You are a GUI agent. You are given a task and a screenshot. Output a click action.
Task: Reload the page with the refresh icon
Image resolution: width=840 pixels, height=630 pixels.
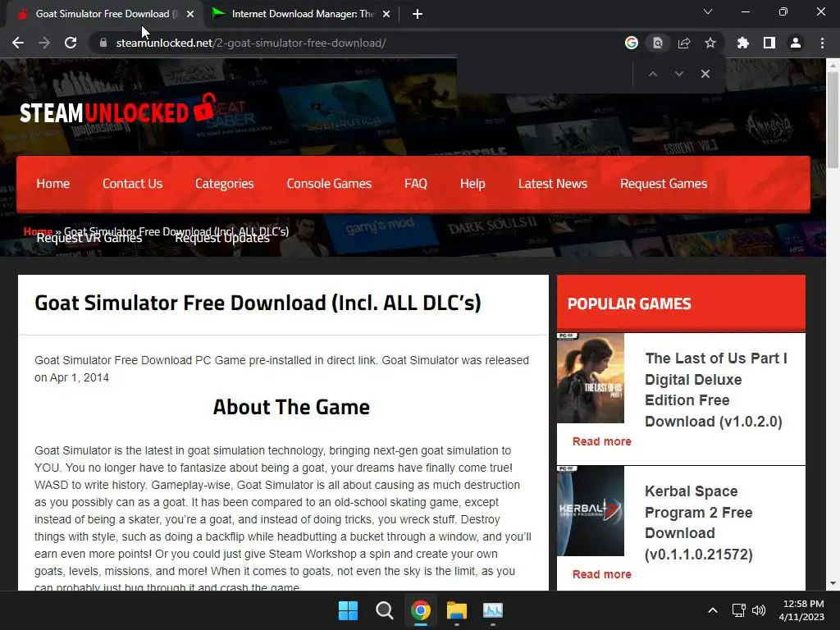(71, 43)
